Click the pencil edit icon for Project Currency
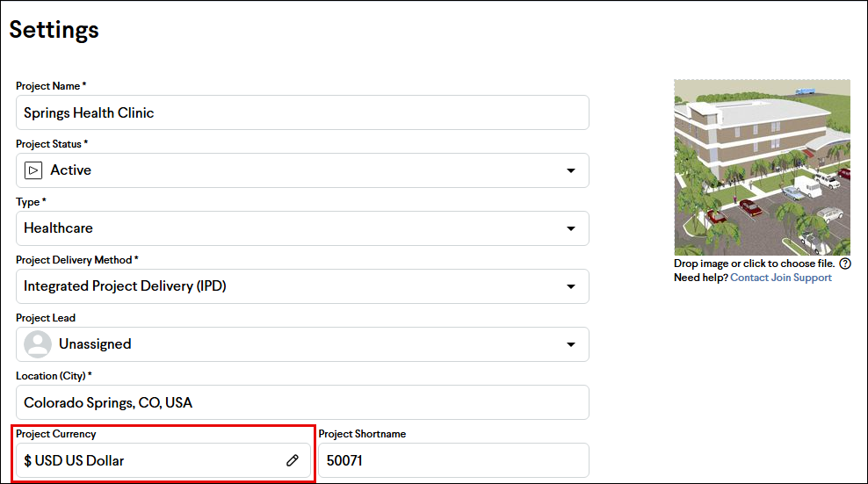The height and width of the screenshot is (484, 868). tap(293, 460)
